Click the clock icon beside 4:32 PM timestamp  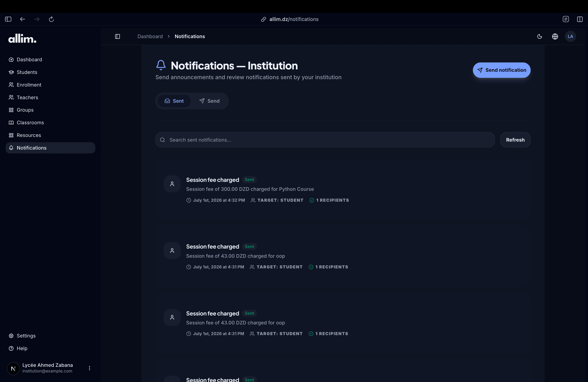pyautogui.click(x=188, y=200)
